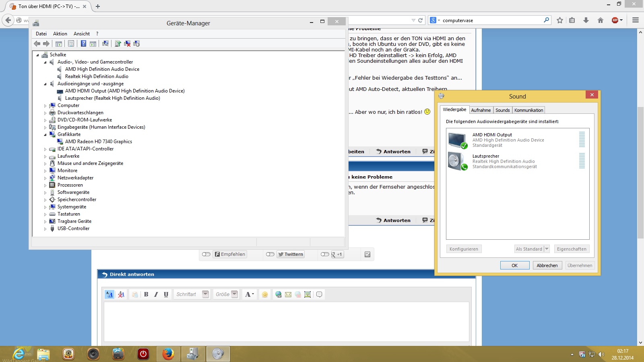Select AMD HDMI Output playback device
644x362 pixels.
[517, 140]
